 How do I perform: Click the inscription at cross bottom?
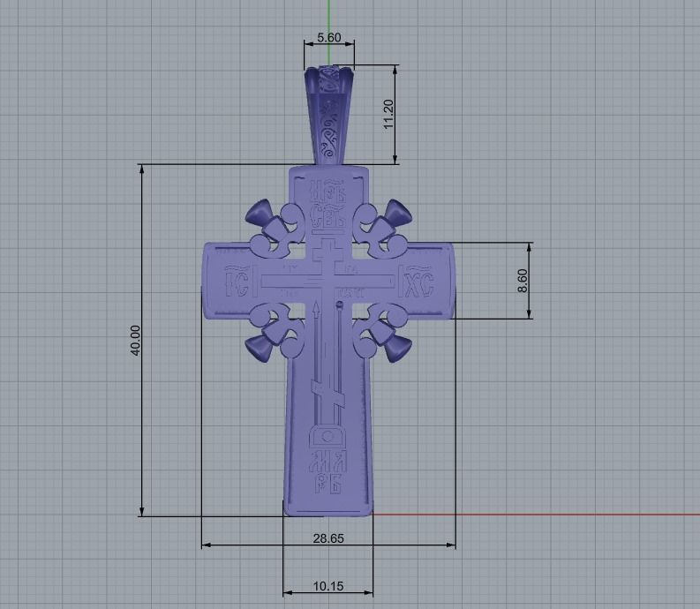tap(328, 474)
